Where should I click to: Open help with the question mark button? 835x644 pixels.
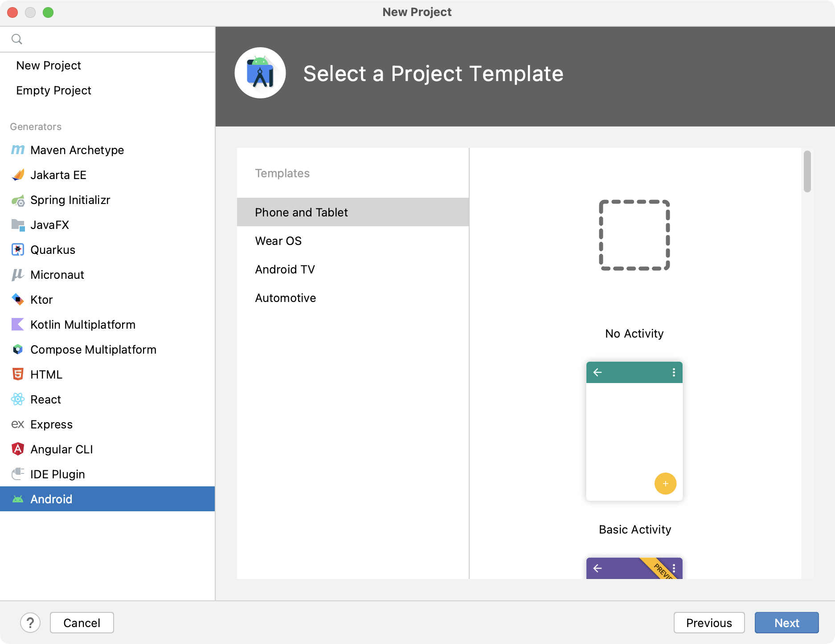(30, 623)
